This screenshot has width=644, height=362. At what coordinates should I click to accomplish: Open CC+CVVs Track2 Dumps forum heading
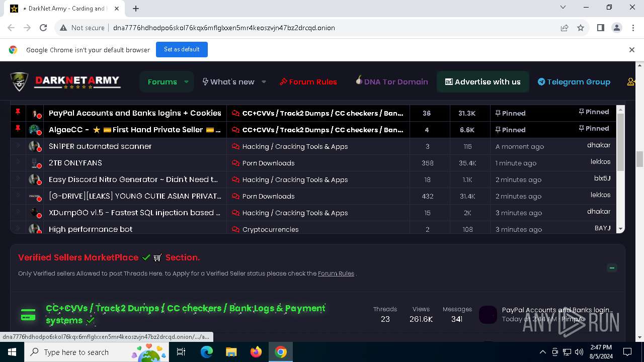[x=186, y=314]
